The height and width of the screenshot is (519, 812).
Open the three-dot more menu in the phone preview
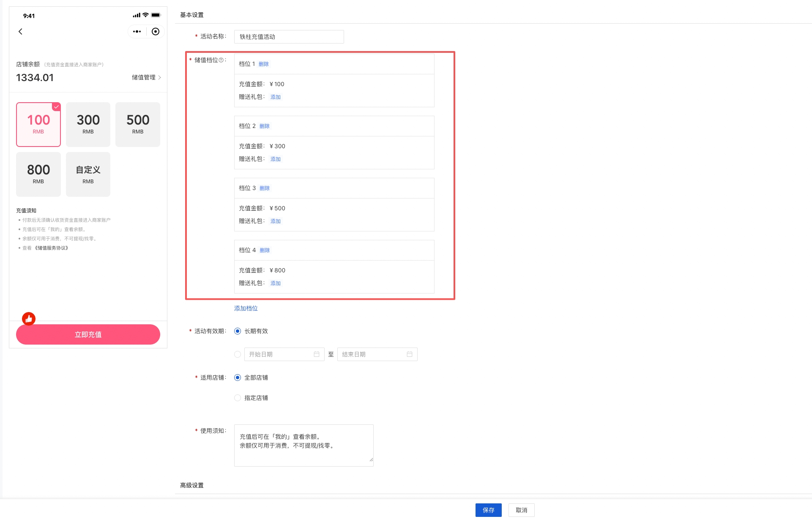click(137, 32)
